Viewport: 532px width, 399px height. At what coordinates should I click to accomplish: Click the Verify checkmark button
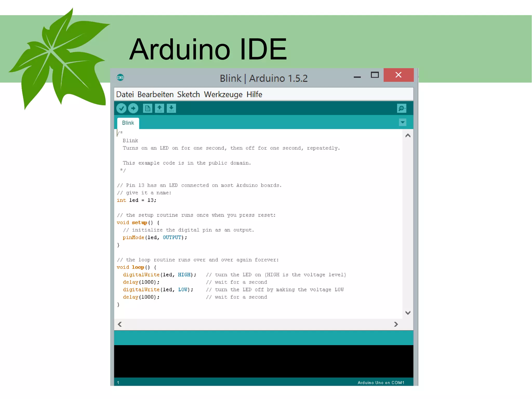(x=121, y=108)
